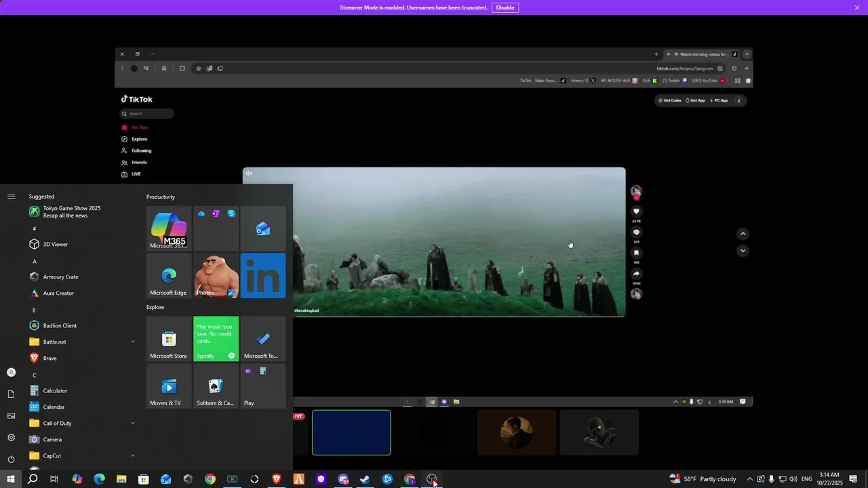Open LIVE in TikTok sidebar

click(132, 174)
